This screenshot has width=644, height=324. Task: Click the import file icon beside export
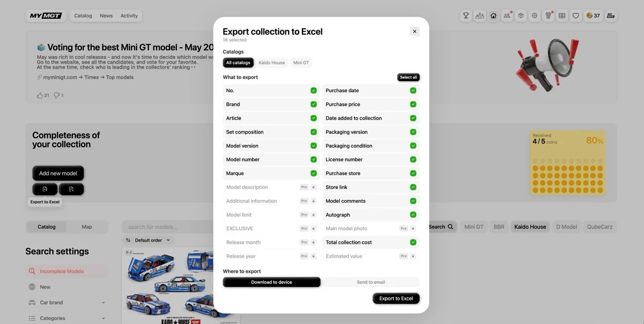click(71, 189)
